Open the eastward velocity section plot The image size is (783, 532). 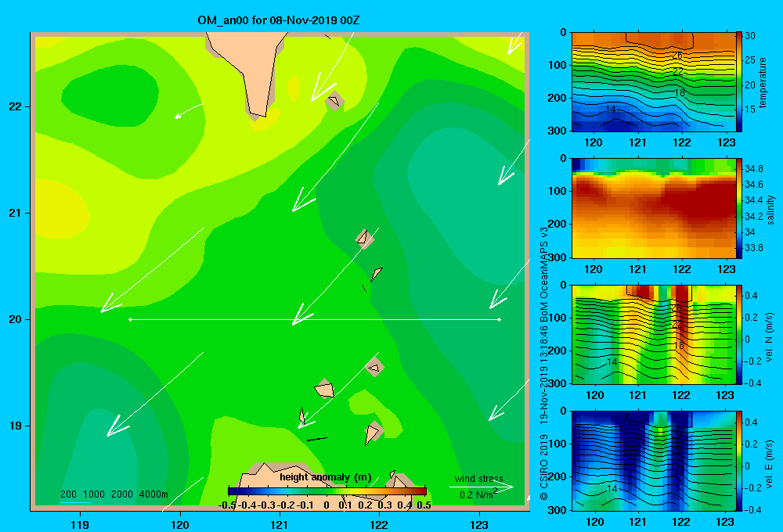[x=653, y=461]
